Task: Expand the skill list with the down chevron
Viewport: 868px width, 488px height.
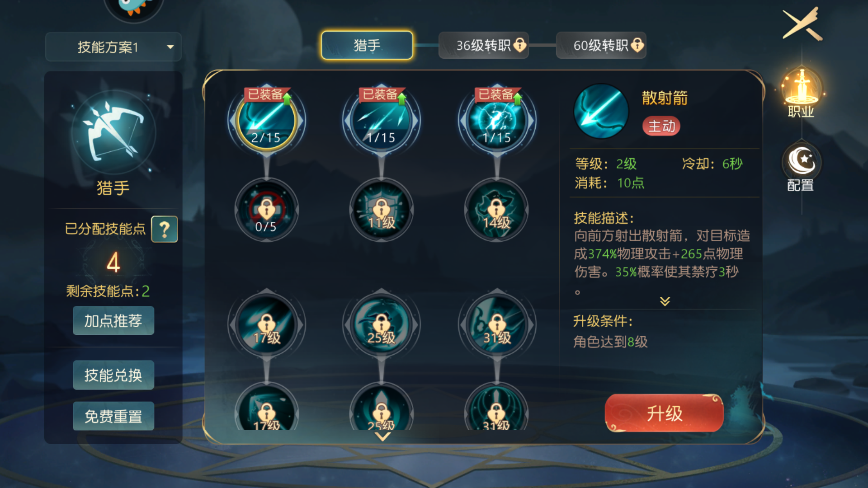Action: click(x=382, y=436)
